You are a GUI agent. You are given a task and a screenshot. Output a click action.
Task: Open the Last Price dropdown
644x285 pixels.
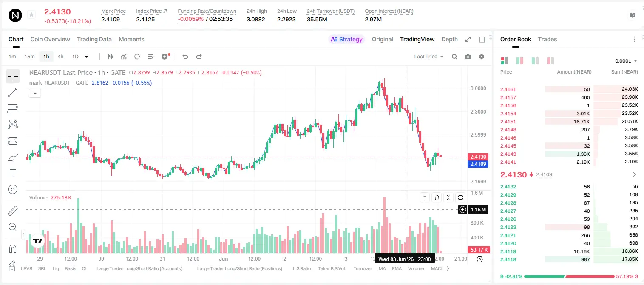(x=428, y=57)
